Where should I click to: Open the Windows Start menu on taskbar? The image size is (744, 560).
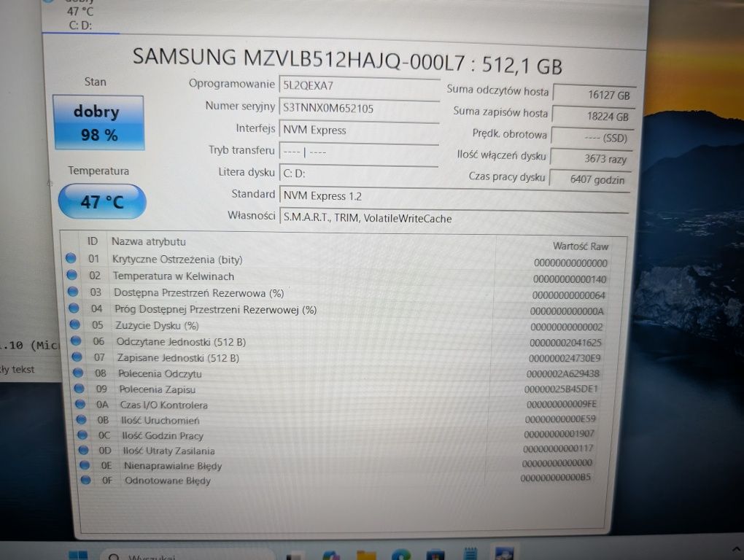[78, 555]
